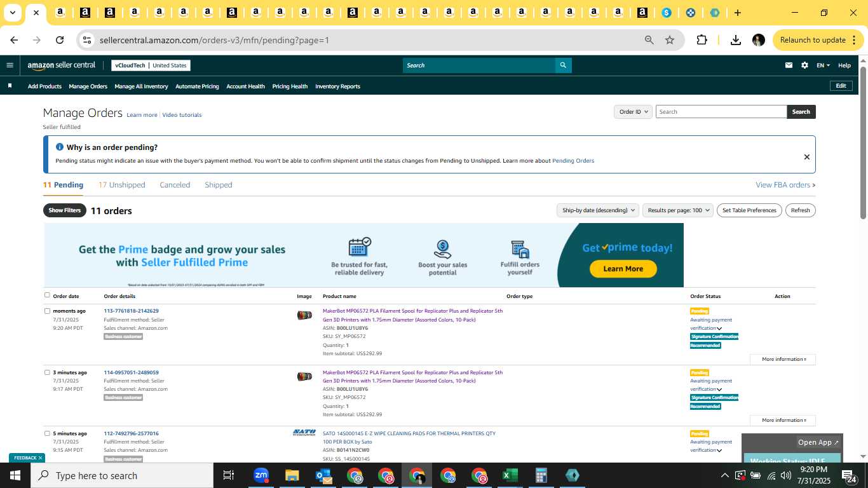Open the Chrome profile avatar
The width and height of the screenshot is (868, 488).
pos(759,40)
